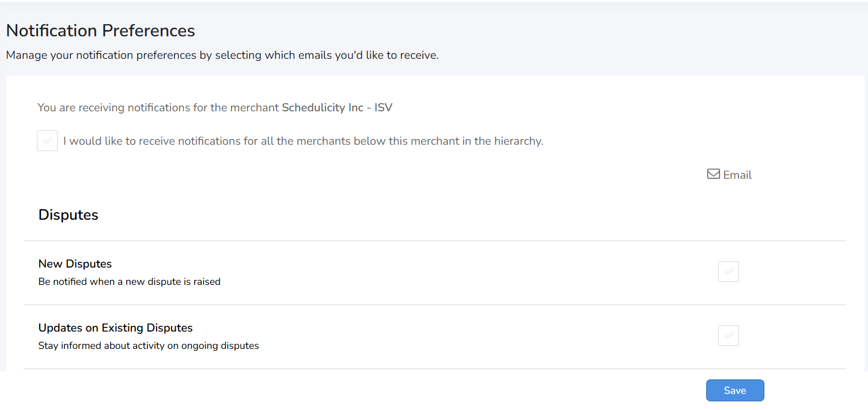Click 'Stay informed about activity on ongoing disputes'
This screenshot has height=410, width=868.
148,346
